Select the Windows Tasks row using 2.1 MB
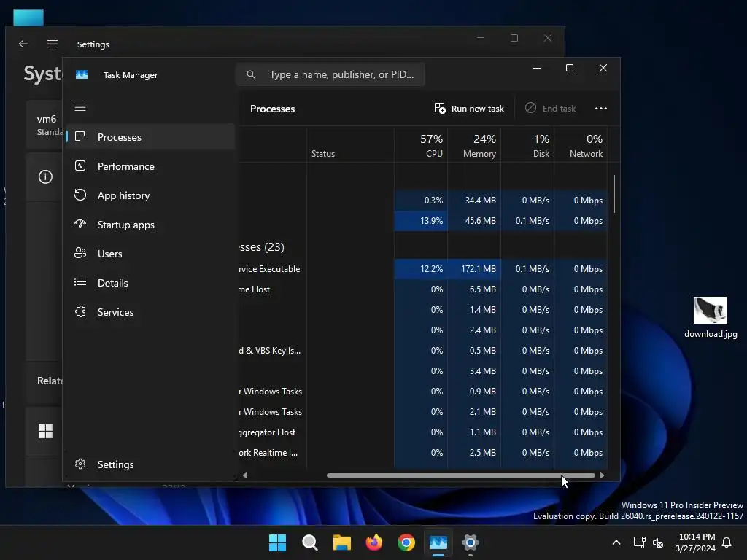 (423, 412)
